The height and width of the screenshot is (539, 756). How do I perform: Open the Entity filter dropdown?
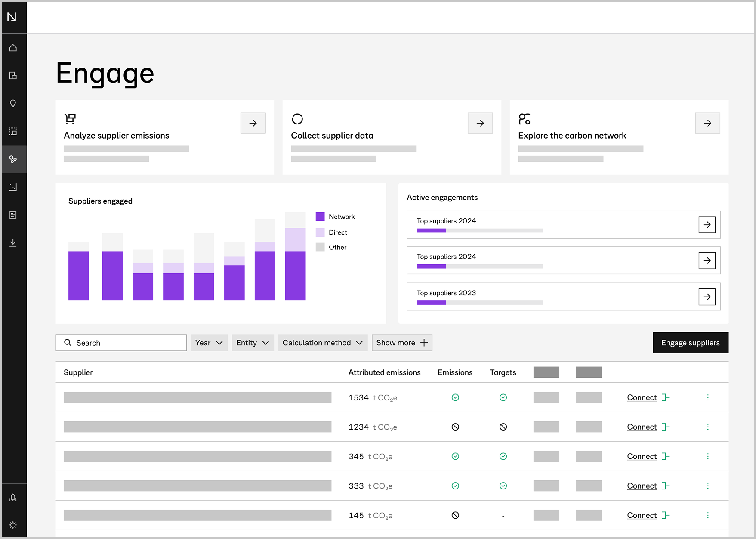point(253,343)
